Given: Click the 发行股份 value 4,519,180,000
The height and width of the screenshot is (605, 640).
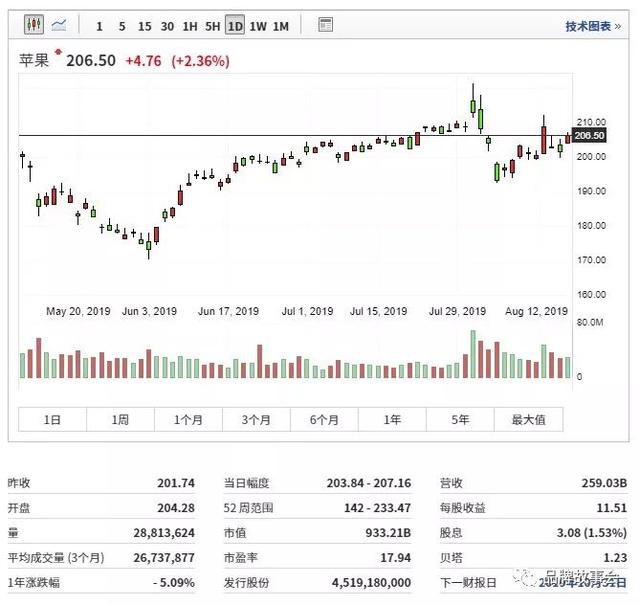Looking at the screenshot, I should 371,583.
